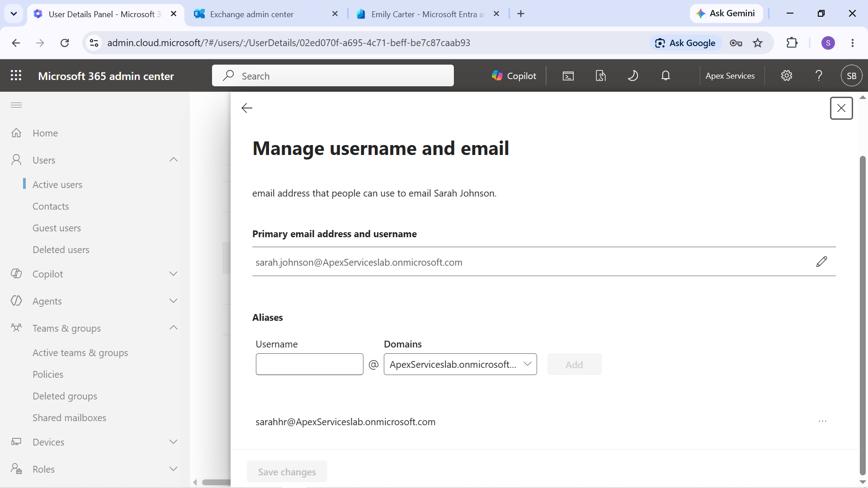Bookmark this page with the star
Viewport: 868px width, 488px height.
point(758,43)
